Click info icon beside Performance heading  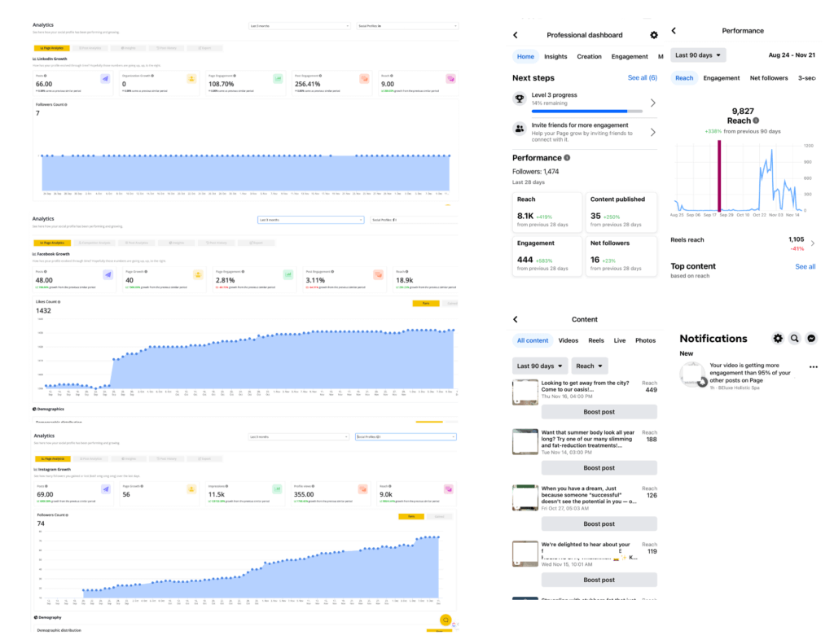567,158
